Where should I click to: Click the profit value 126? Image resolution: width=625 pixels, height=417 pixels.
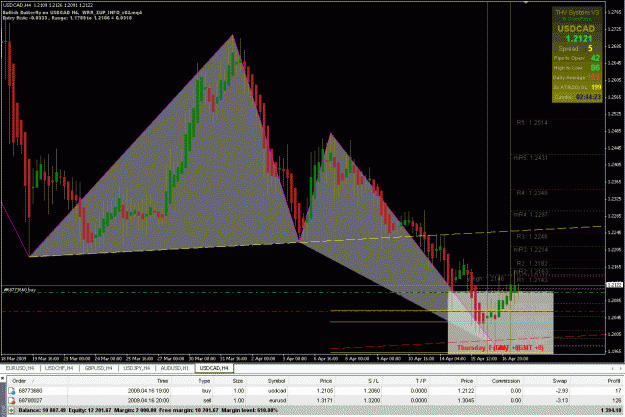(x=617, y=400)
